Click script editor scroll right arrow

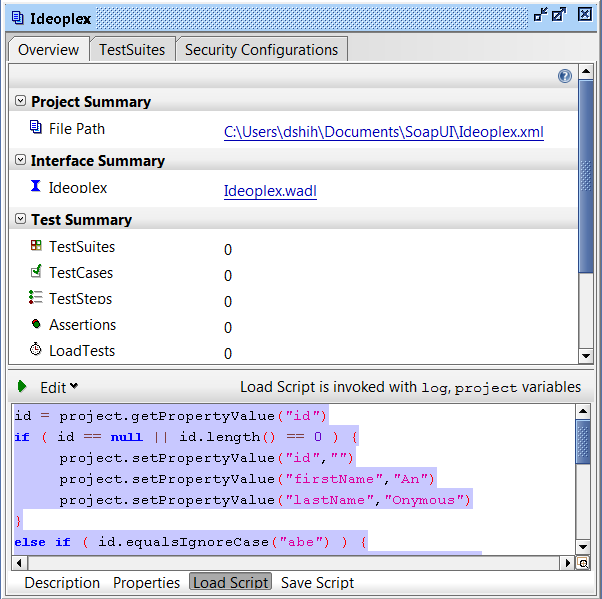[567, 563]
